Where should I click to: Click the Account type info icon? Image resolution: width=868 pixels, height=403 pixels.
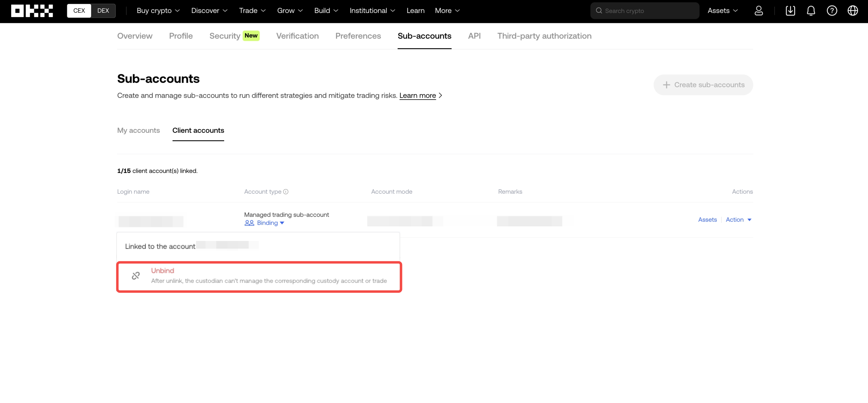coord(286,192)
